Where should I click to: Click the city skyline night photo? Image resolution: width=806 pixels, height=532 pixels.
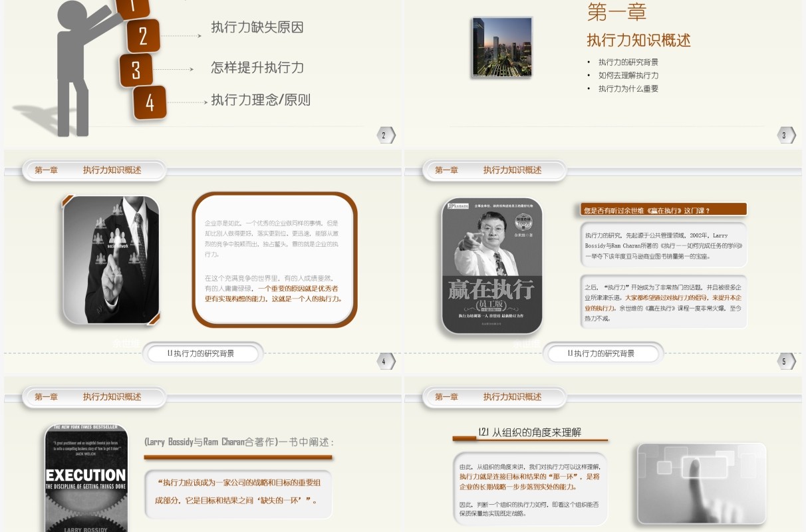[502, 47]
